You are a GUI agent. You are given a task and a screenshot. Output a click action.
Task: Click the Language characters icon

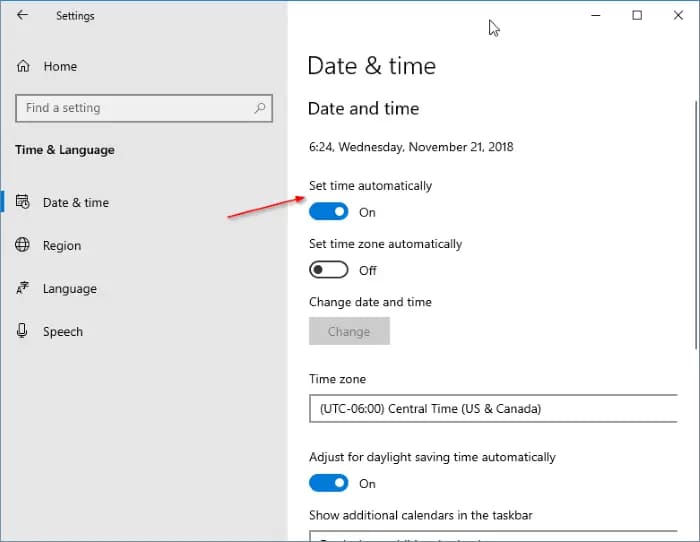(23, 288)
